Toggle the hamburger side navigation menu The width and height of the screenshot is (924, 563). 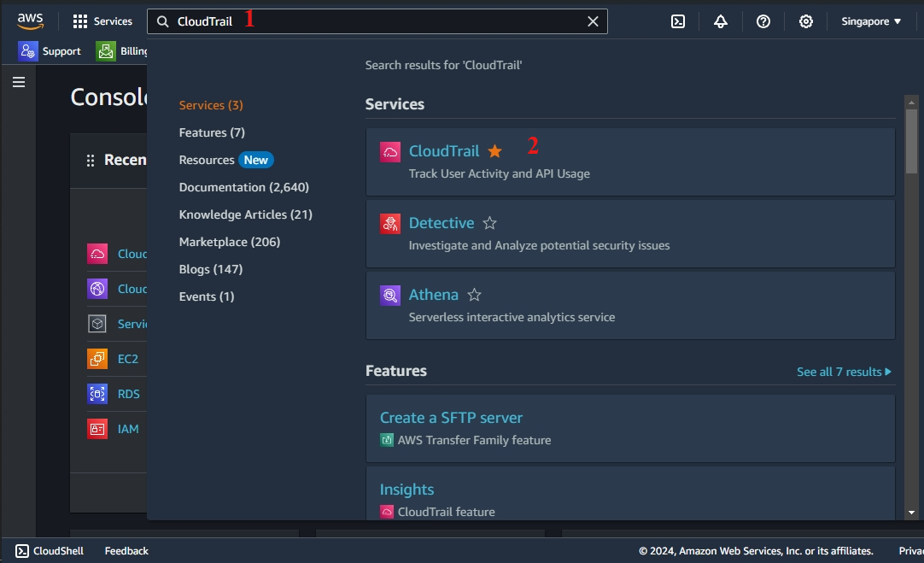click(x=19, y=82)
